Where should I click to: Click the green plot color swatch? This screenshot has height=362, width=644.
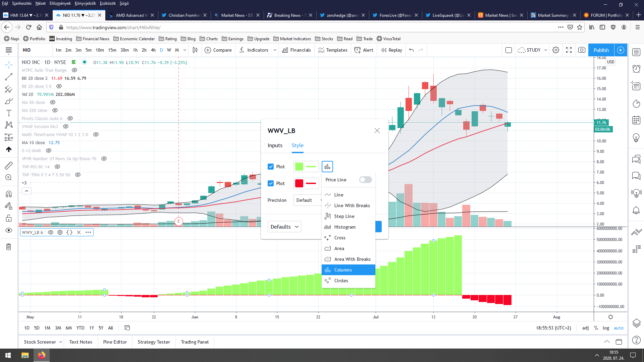299,167
